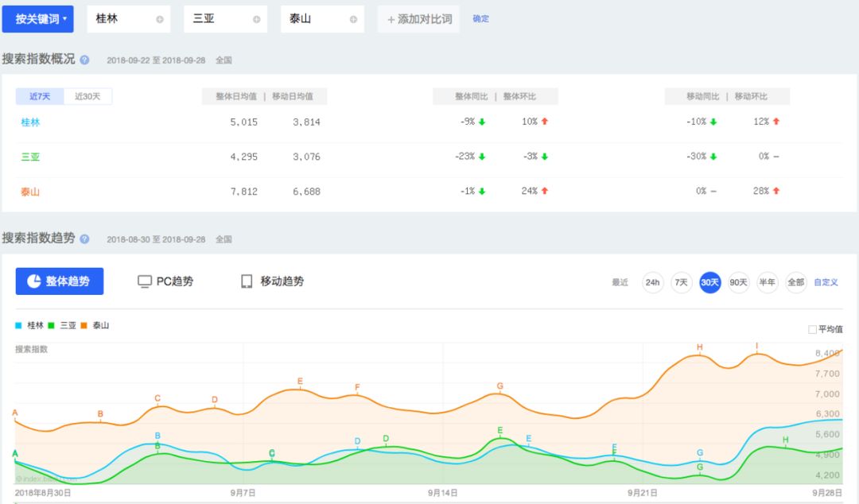859x504 pixels.
Task: Click blue marker D near 9月14日
Action: [x=357, y=441]
